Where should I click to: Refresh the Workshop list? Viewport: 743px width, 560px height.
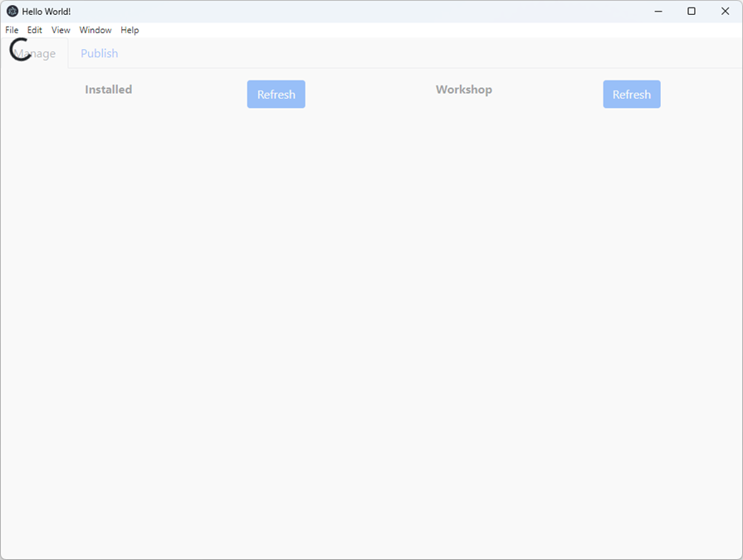[631, 95]
